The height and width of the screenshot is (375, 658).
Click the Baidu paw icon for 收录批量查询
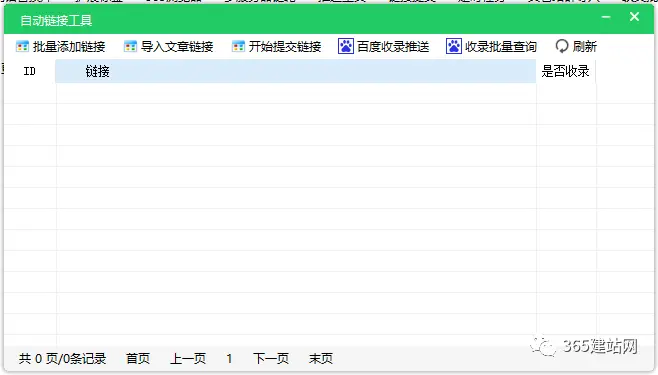[454, 46]
